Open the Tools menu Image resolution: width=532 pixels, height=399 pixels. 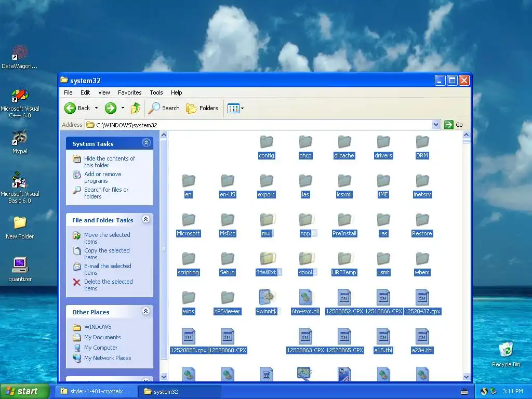pos(156,92)
